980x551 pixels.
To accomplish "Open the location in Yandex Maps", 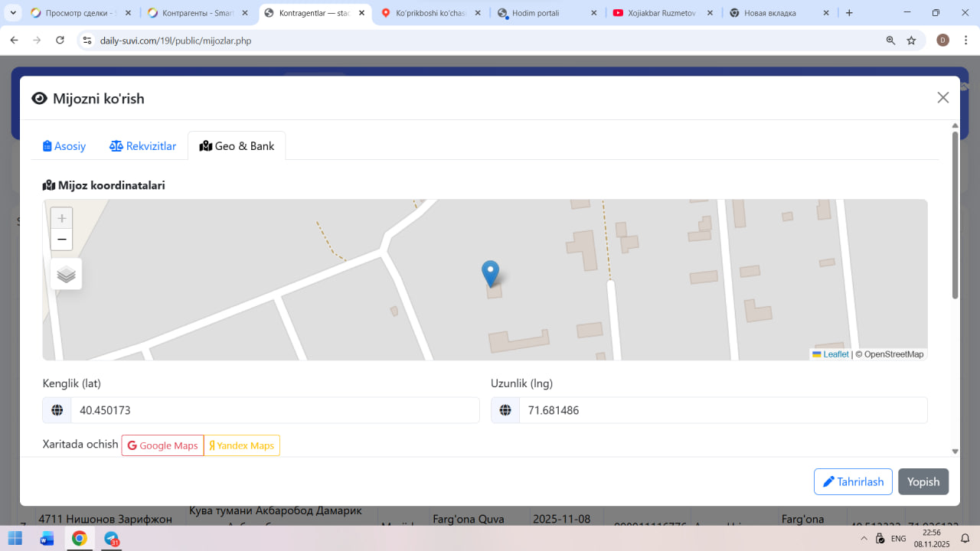I will coord(242,445).
